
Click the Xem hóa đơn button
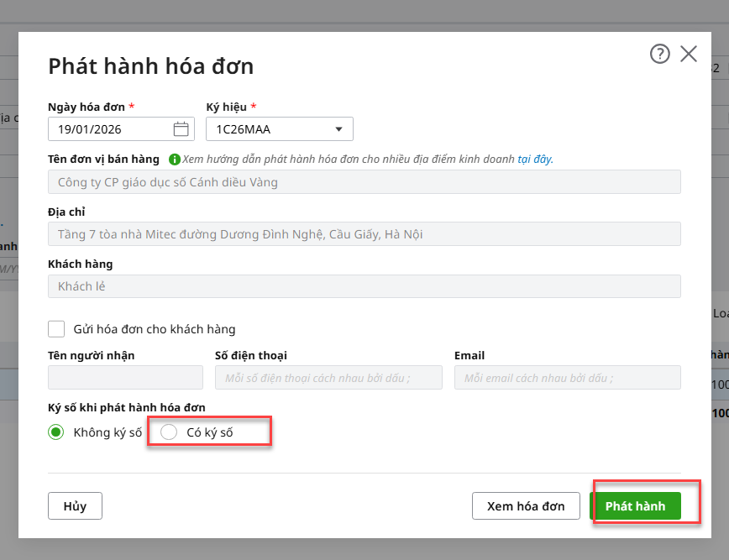(x=526, y=506)
